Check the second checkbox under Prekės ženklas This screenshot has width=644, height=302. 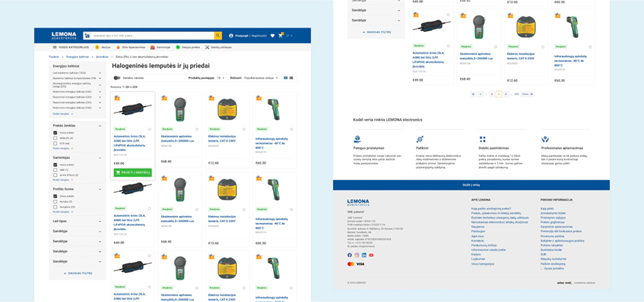tap(55, 137)
